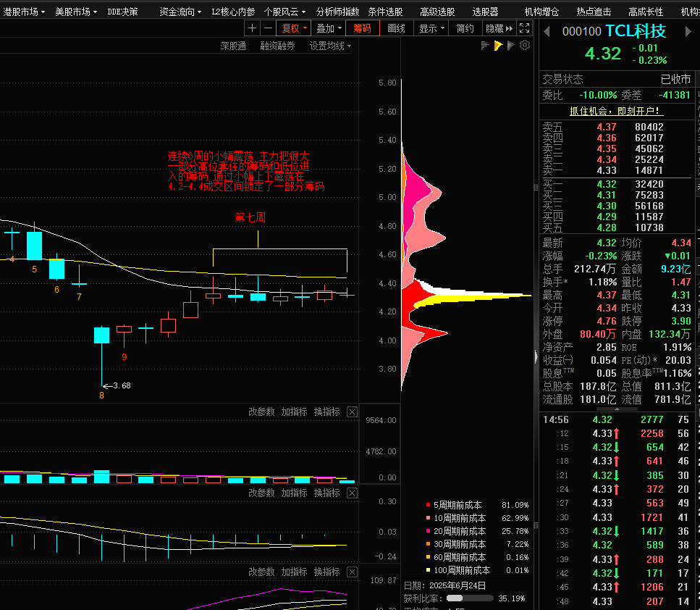Open chip distribution settings gear
This screenshot has height=610, width=700.
(525, 45)
